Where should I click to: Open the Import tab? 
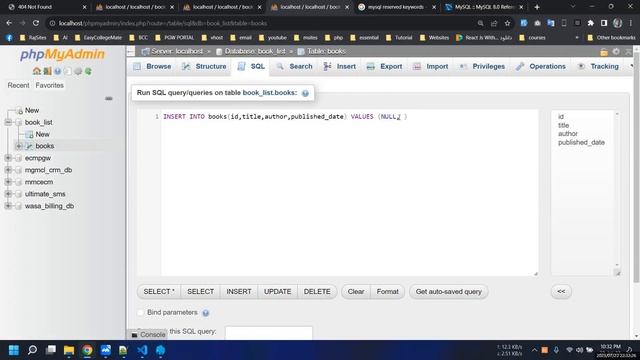click(431, 67)
